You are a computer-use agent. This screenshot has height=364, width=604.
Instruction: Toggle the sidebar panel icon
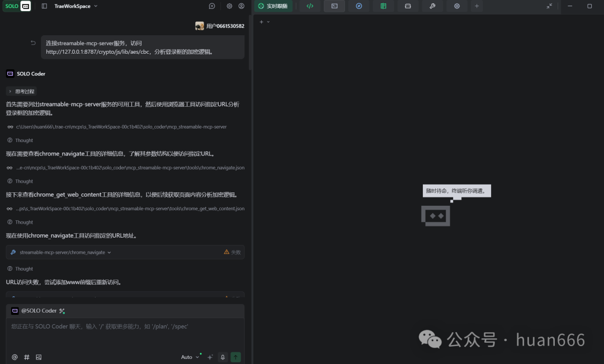pos(44,6)
